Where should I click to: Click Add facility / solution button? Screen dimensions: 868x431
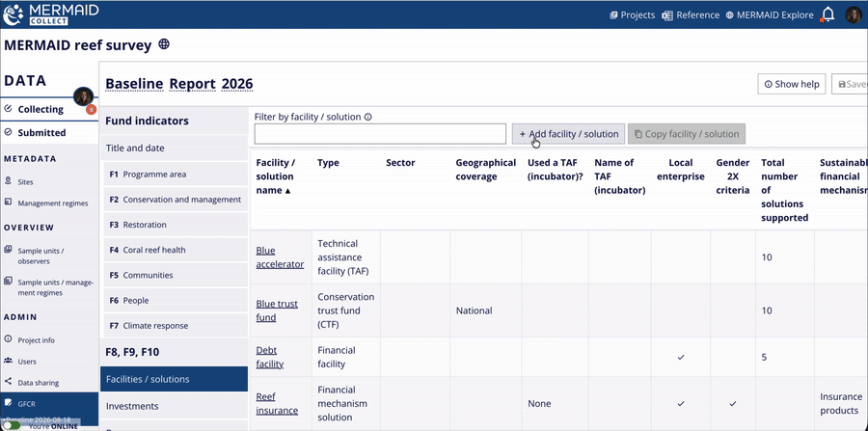click(568, 134)
